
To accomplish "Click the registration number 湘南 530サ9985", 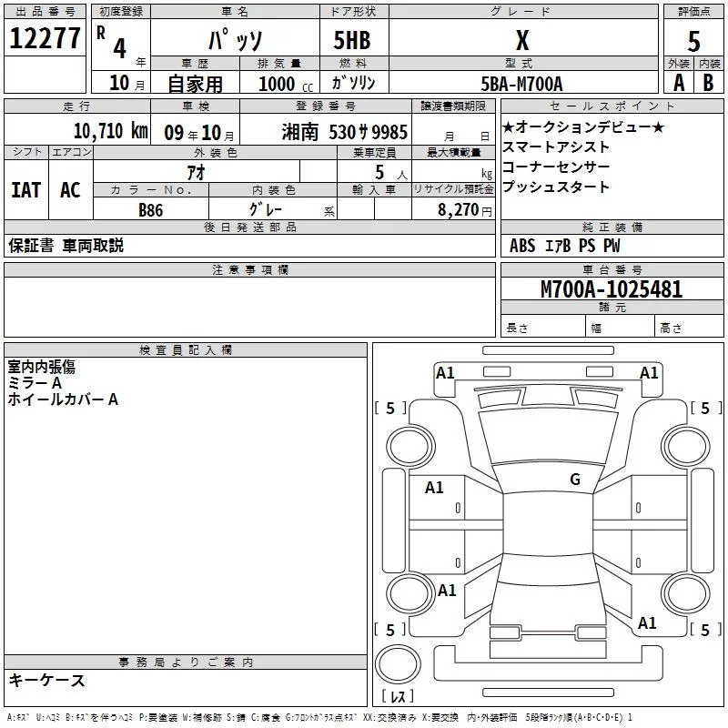I will tap(345, 132).
